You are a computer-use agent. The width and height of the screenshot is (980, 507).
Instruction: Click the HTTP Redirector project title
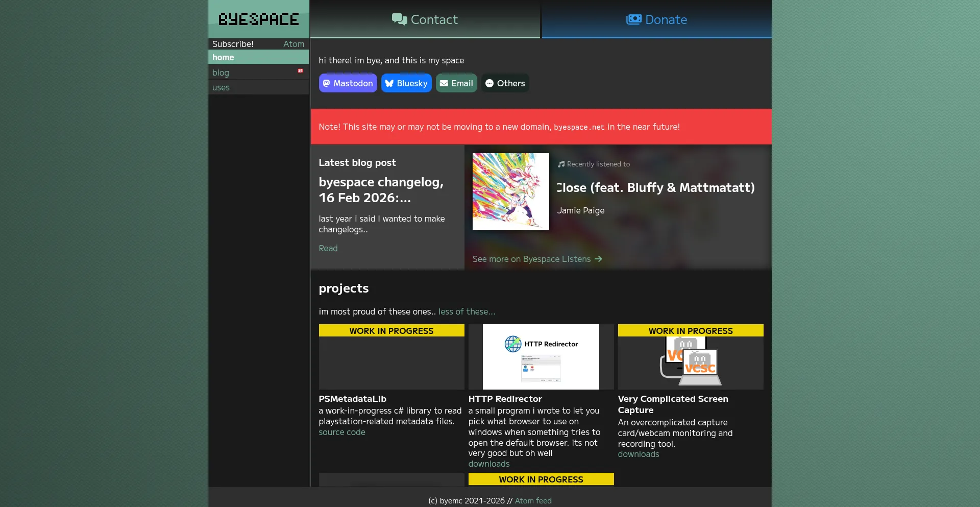click(x=505, y=399)
